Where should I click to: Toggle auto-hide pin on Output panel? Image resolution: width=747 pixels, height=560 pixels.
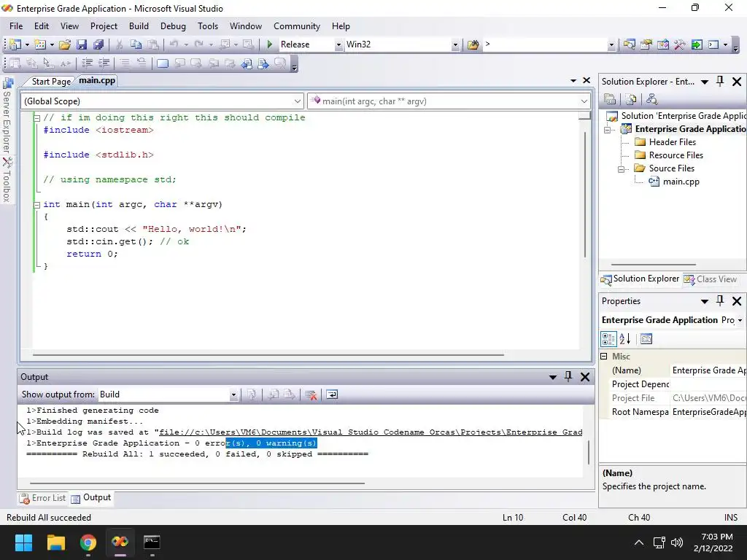(x=568, y=377)
